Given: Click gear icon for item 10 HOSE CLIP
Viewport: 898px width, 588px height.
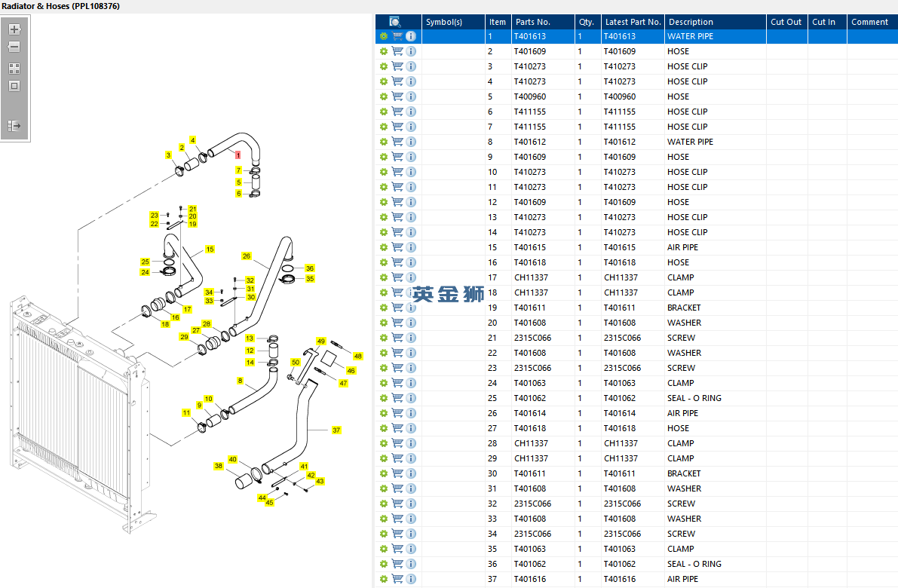Looking at the screenshot, I should click(x=384, y=173).
